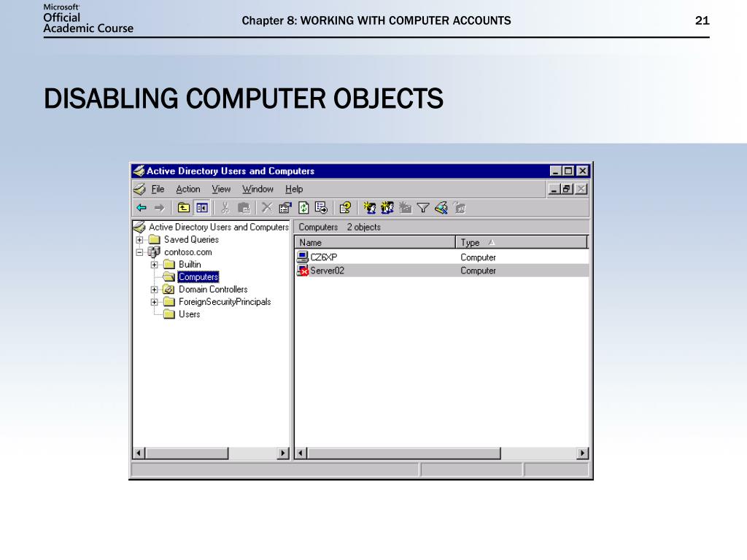Screen dimensions: 747x560
Task: Click the Add to group toolbar icon
Action: coord(460,208)
